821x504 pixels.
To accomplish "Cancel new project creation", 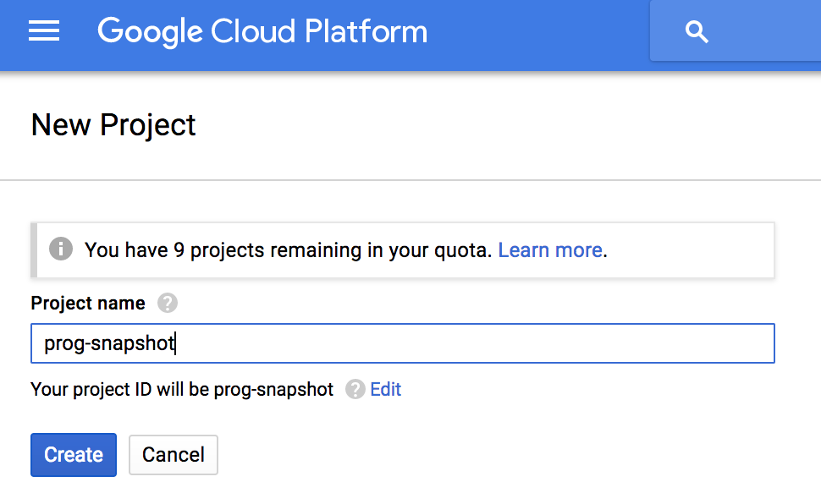I will point(174,455).
